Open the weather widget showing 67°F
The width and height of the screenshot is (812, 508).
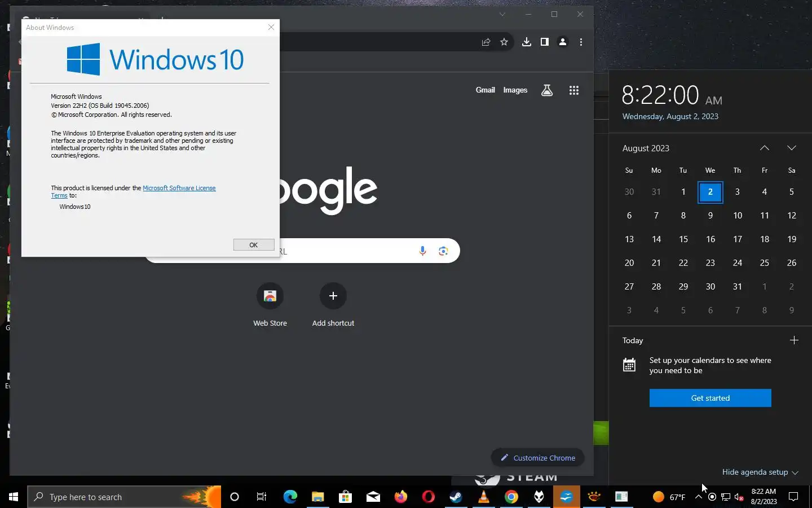[x=669, y=497]
